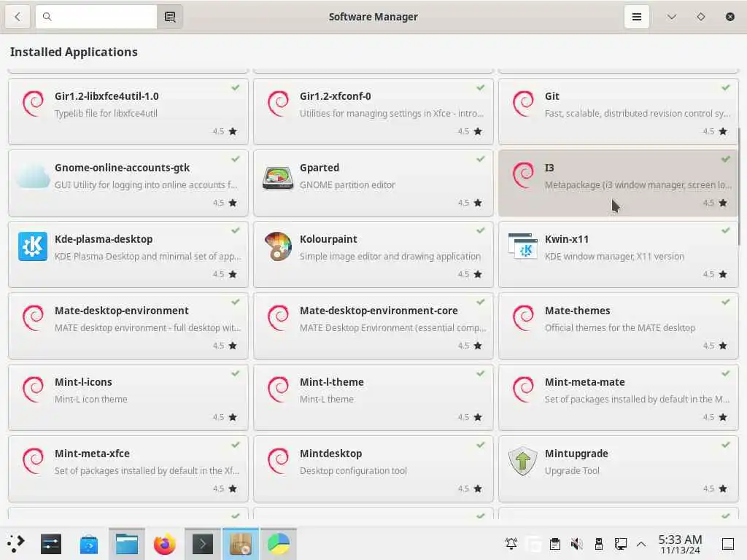Open clipboard tray icon
The image size is (747, 560).
pyautogui.click(x=555, y=543)
